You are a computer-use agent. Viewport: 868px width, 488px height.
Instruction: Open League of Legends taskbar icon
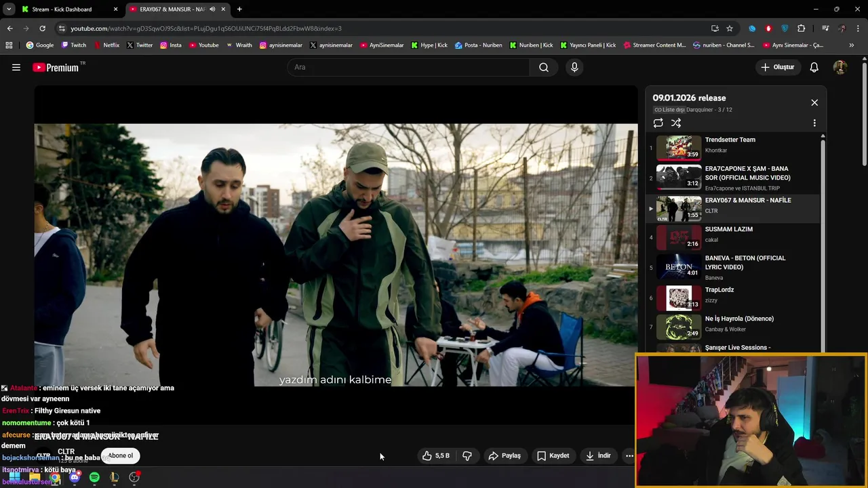tap(114, 477)
